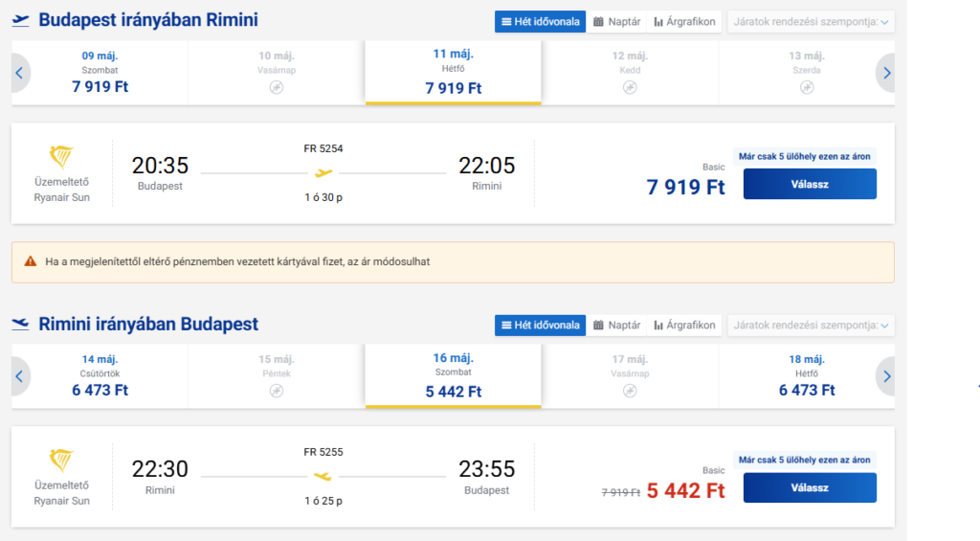Switch the return view to Árgrafikon
Viewport: 980px width, 541px height.
click(x=684, y=325)
